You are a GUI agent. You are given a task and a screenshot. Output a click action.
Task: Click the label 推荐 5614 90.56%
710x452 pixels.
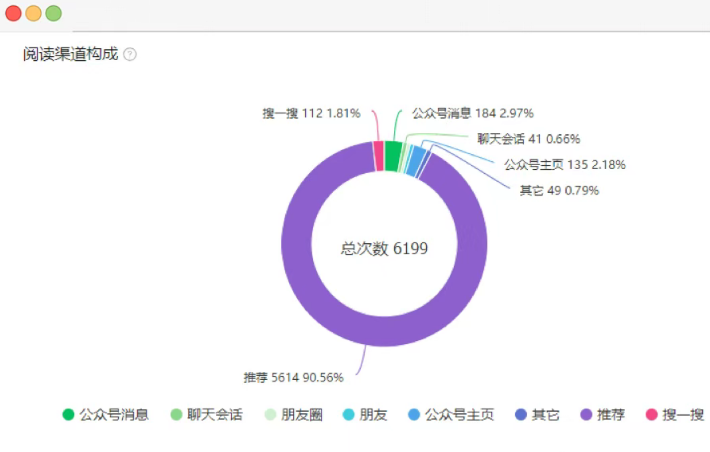pyautogui.click(x=293, y=377)
